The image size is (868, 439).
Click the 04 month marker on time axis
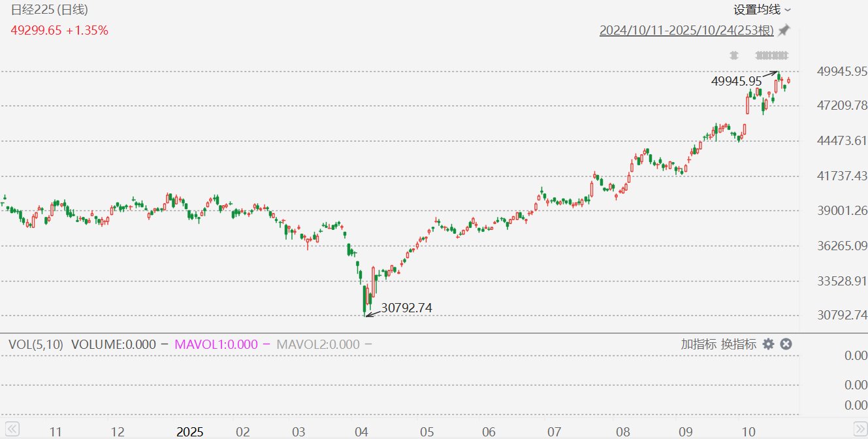(x=361, y=432)
